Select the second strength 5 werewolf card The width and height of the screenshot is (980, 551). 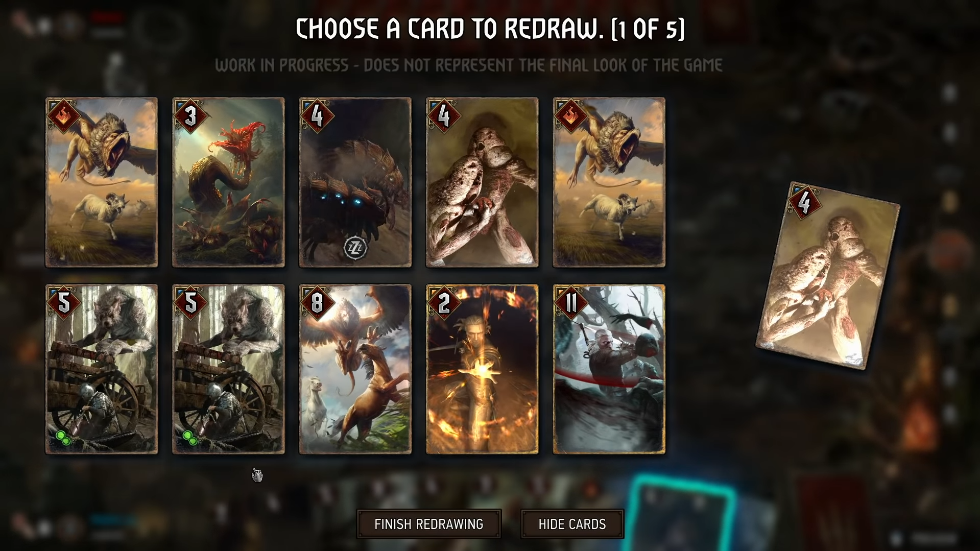click(x=228, y=369)
